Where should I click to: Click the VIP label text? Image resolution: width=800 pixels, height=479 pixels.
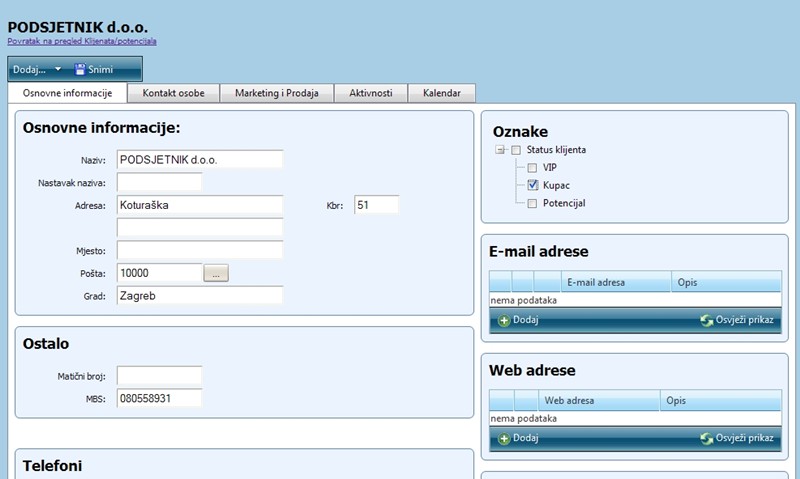[x=549, y=168]
